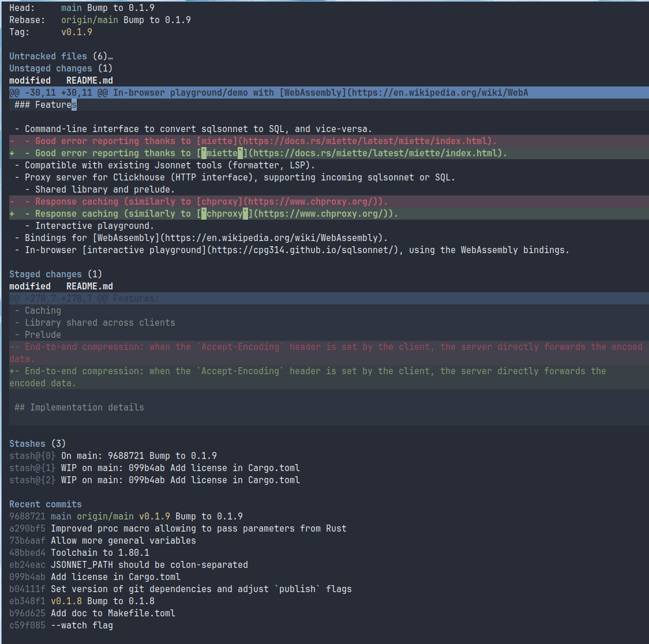Select commit 48bbed4 Toolchain to 1.80.1

79,552
